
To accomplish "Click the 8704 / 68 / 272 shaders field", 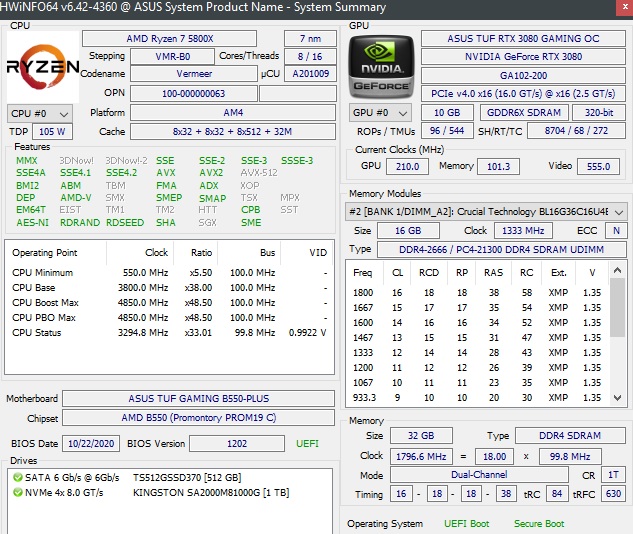I will point(576,131).
